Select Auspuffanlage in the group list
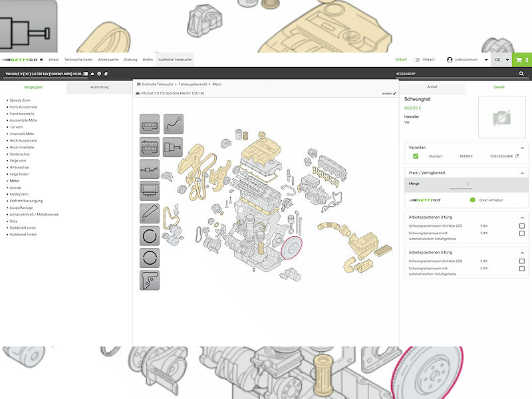This screenshot has height=399, width=532. [21, 207]
